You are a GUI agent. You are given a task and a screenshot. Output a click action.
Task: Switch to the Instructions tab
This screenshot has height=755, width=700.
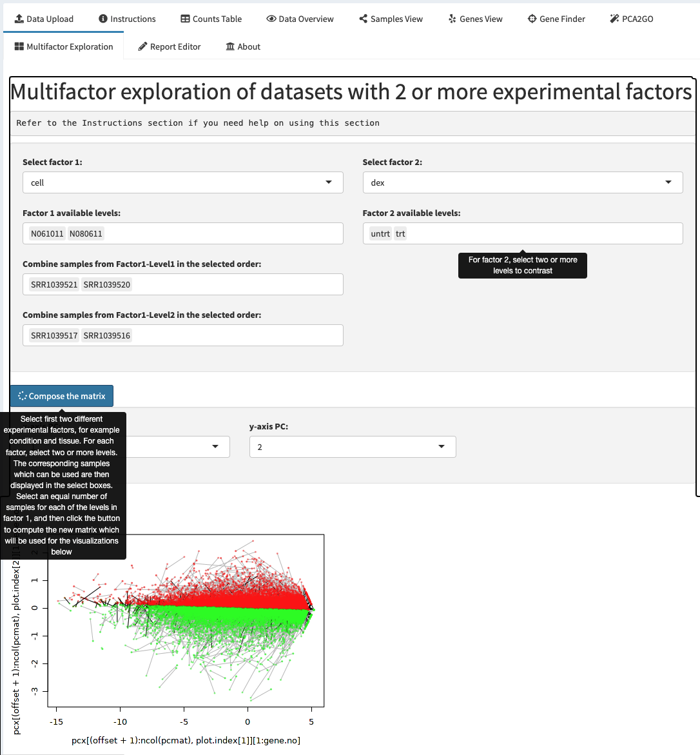(127, 19)
